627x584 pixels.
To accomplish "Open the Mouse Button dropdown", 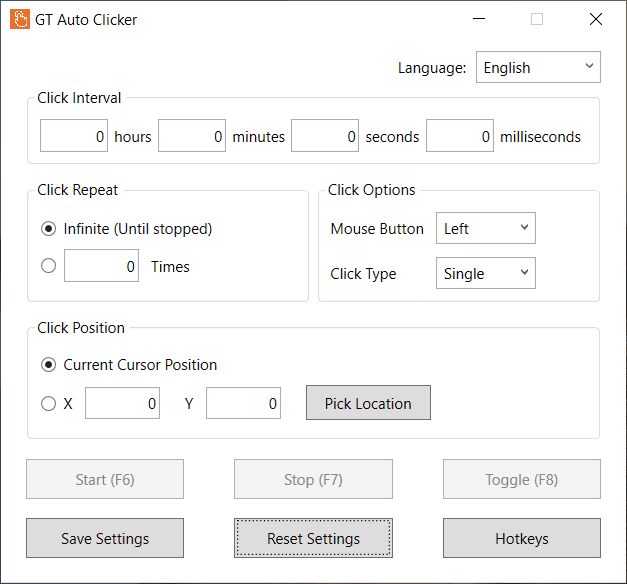I will click(486, 228).
